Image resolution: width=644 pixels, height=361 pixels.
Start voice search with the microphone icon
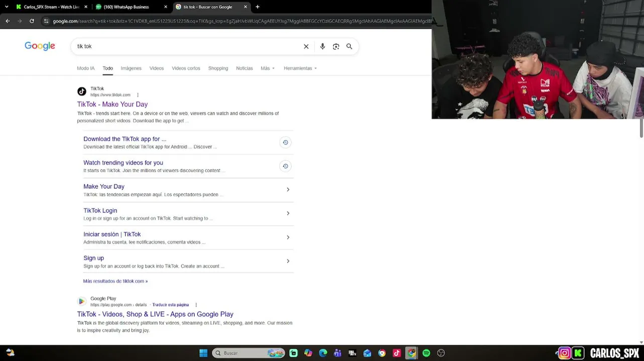pyautogui.click(x=322, y=46)
